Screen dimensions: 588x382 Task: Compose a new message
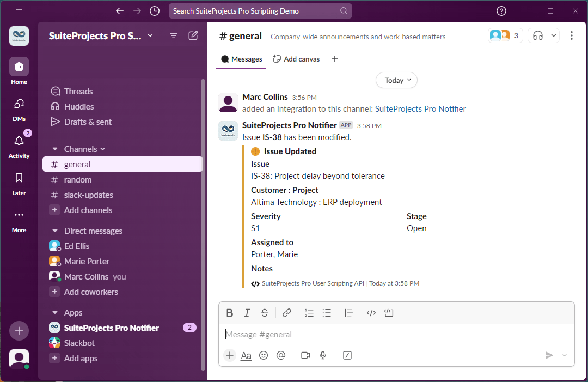[193, 35]
